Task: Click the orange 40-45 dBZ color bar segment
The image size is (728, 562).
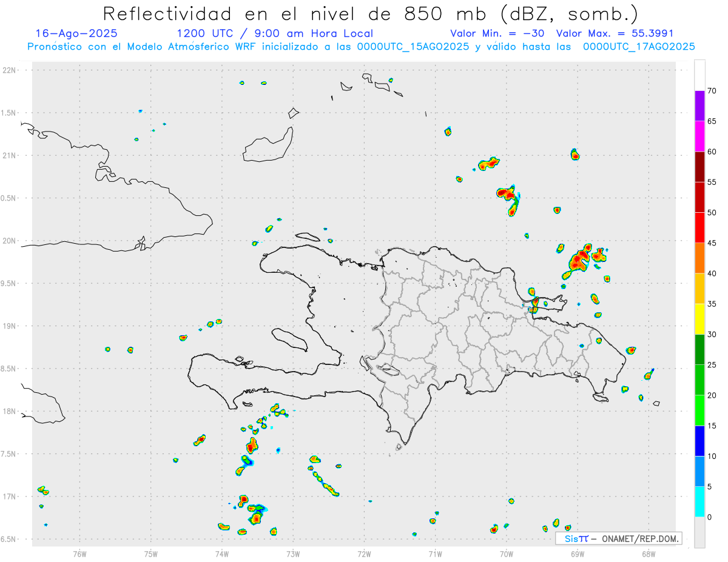Action: [x=699, y=258]
